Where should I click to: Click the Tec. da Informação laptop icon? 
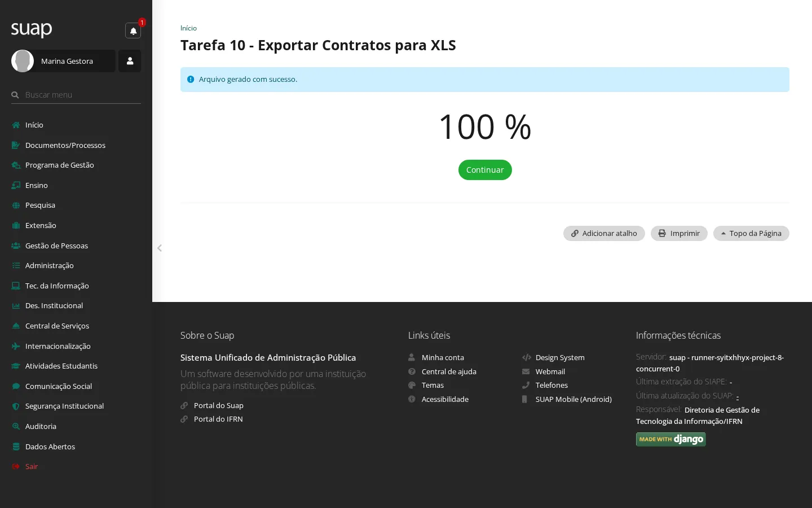[x=16, y=286]
